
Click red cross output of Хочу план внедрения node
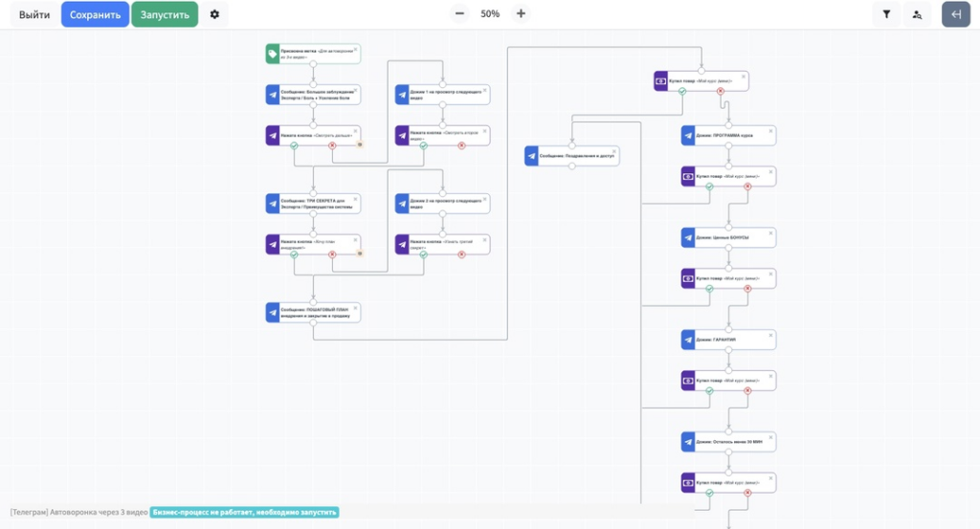click(332, 254)
